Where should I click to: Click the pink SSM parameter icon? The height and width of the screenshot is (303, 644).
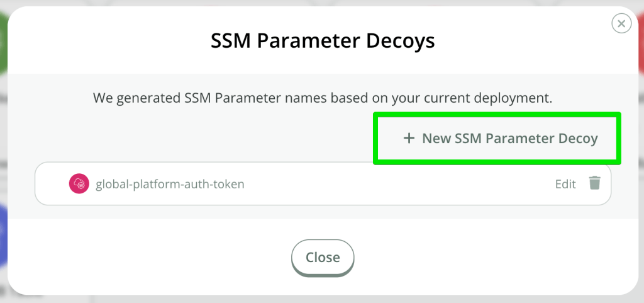tap(79, 184)
